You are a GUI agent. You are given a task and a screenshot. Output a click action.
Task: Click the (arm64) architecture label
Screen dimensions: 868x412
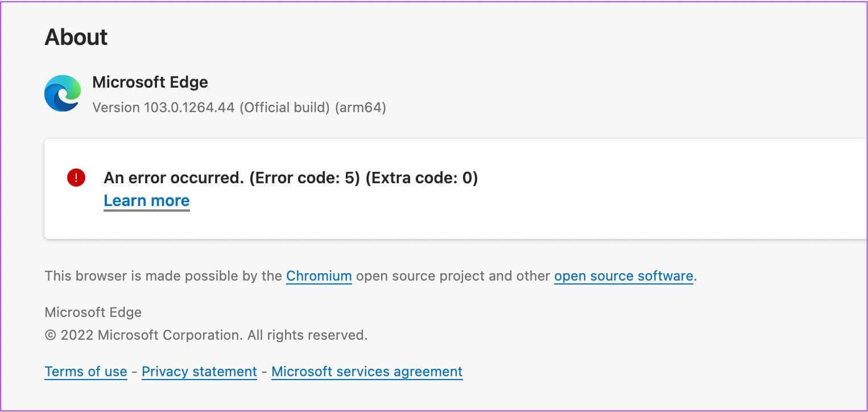coord(361,108)
